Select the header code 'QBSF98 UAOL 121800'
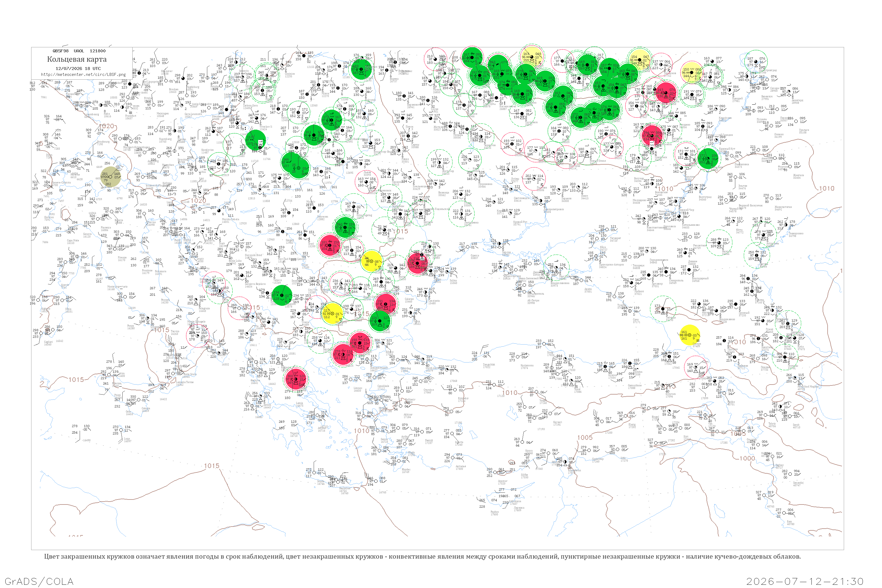882x588 pixels. (x=79, y=51)
